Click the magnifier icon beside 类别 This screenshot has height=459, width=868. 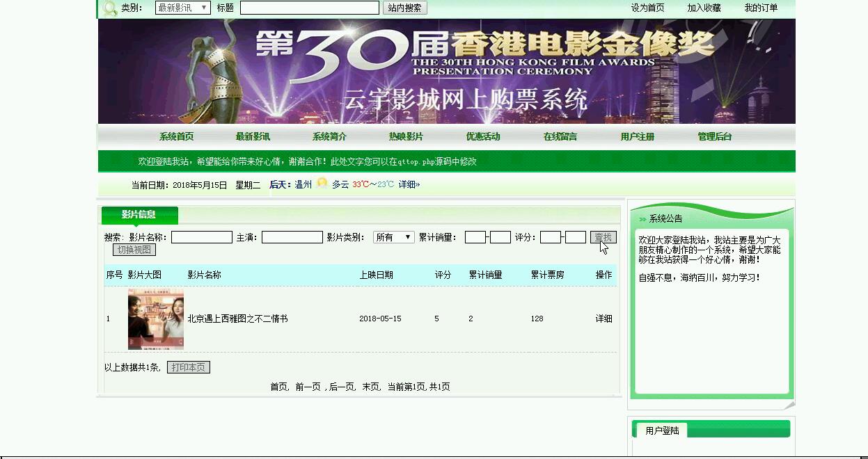(x=110, y=8)
